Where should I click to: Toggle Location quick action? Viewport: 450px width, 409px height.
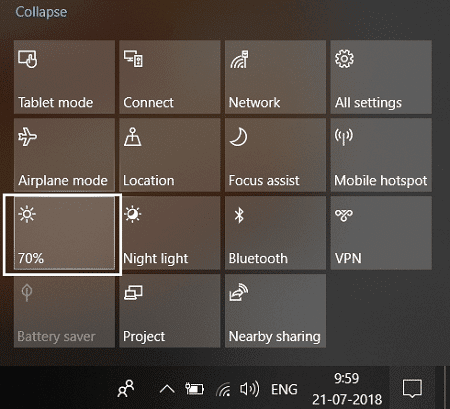coord(170,155)
